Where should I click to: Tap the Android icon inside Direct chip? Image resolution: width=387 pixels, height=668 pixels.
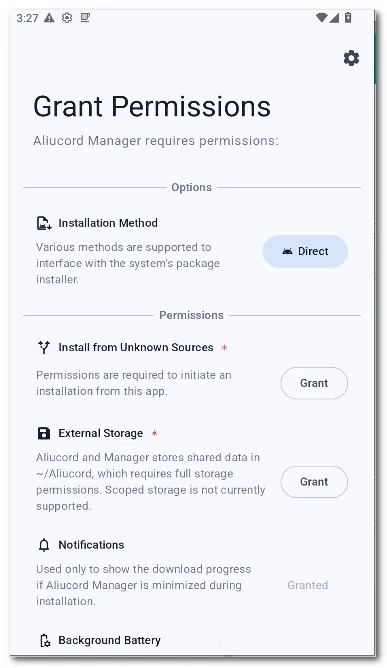point(287,251)
